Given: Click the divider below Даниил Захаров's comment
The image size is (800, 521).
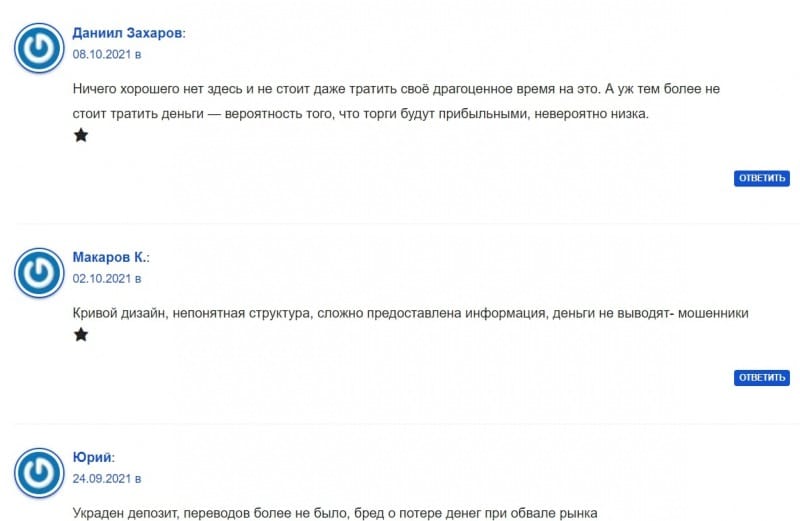Looking at the screenshot, I should [407, 224].
